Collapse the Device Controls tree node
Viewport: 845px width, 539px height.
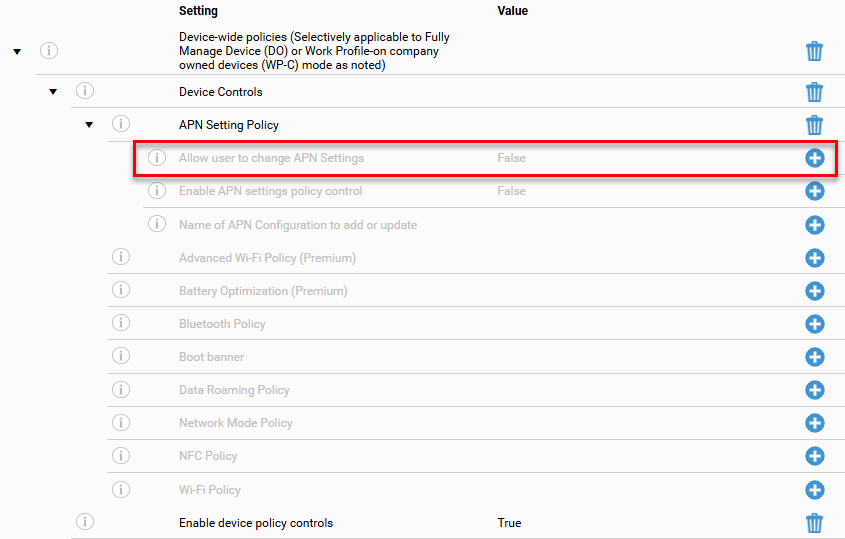pos(53,92)
